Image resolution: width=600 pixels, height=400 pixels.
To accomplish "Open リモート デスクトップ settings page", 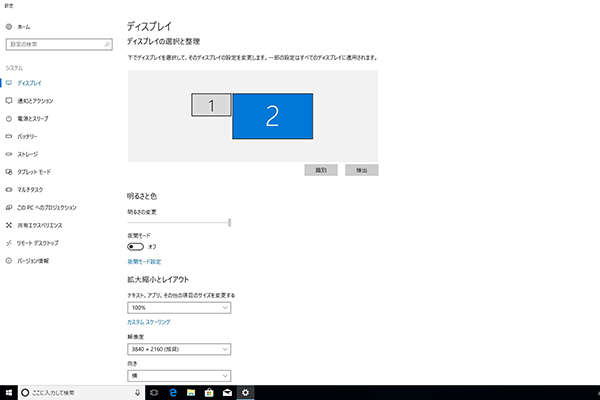I will 38,243.
